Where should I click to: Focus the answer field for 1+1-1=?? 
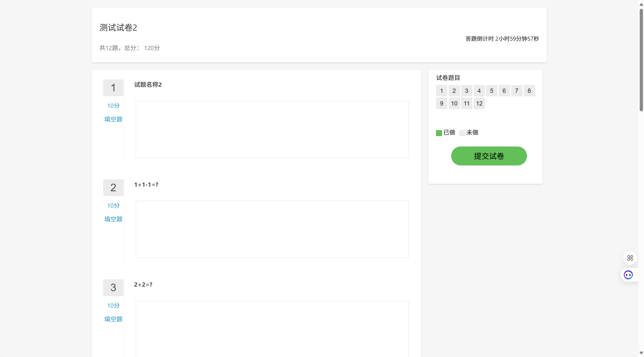pos(272,229)
